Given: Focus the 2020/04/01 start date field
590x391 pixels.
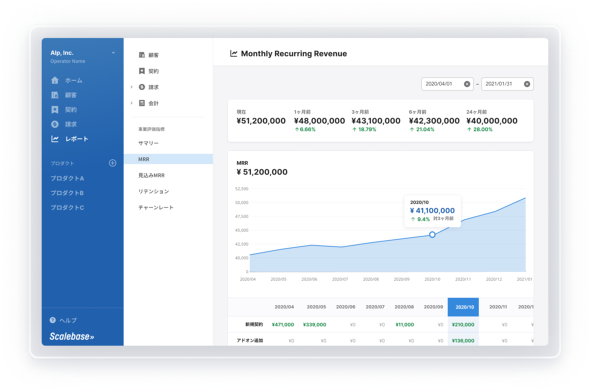Looking at the screenshot, I should tap(442, 84).
